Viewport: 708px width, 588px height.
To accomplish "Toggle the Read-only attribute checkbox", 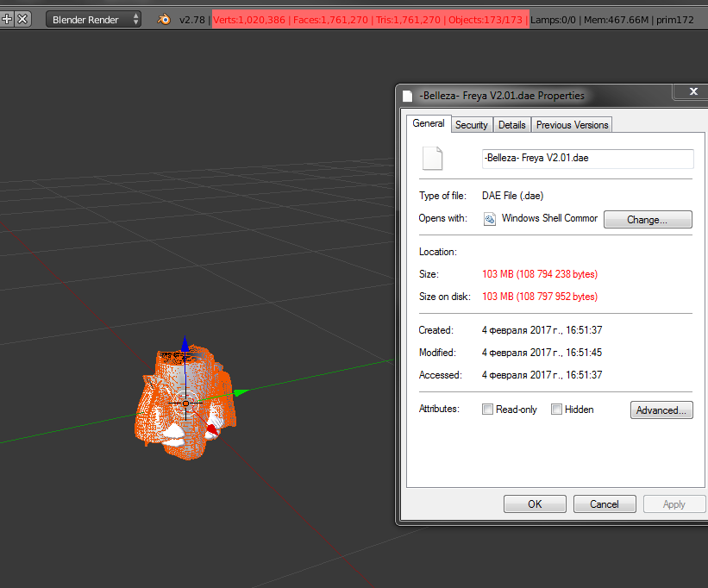I will [x=487, y=410].
